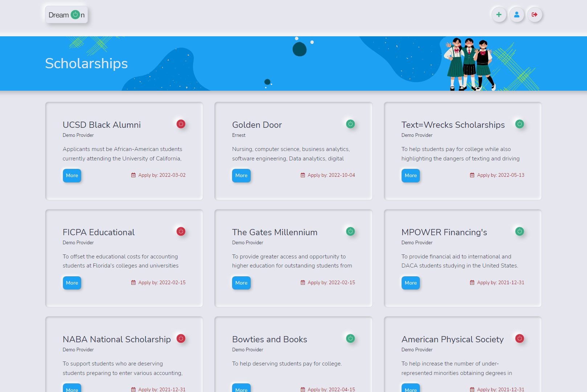The image size is (587, 392).
Task: Click the green plus icon to add a scholarship
Action: pyautogui.click(x=499, y=15)
